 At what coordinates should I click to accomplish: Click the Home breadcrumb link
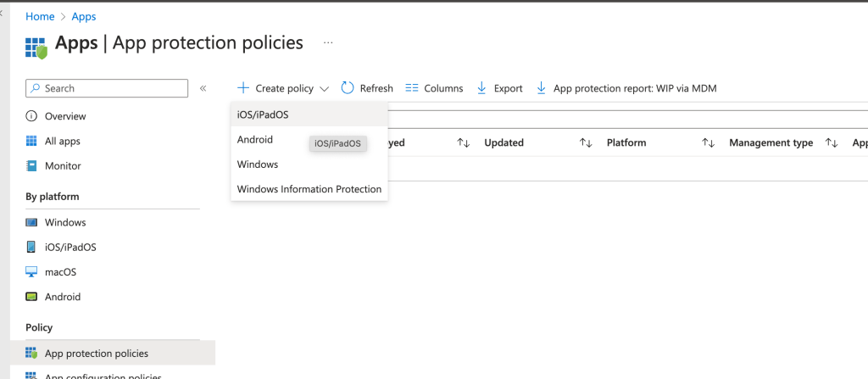pyautogui.click(x=40, y=16)
